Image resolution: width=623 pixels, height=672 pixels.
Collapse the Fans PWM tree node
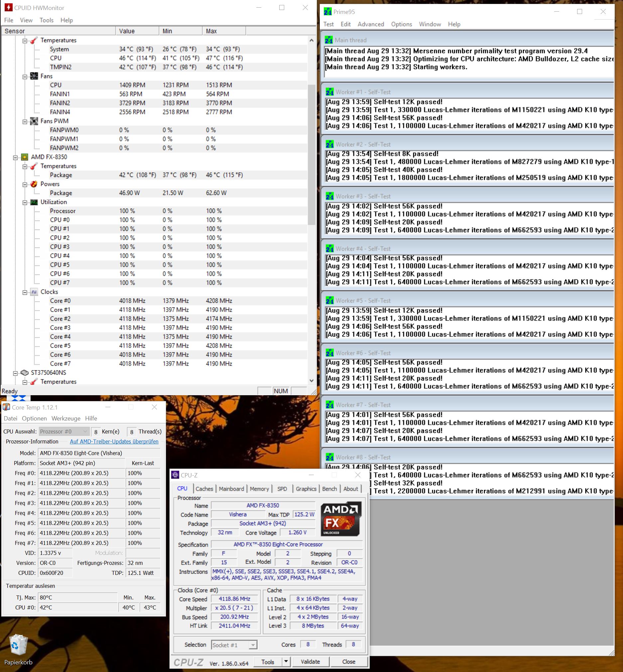[x=25, y=121]
